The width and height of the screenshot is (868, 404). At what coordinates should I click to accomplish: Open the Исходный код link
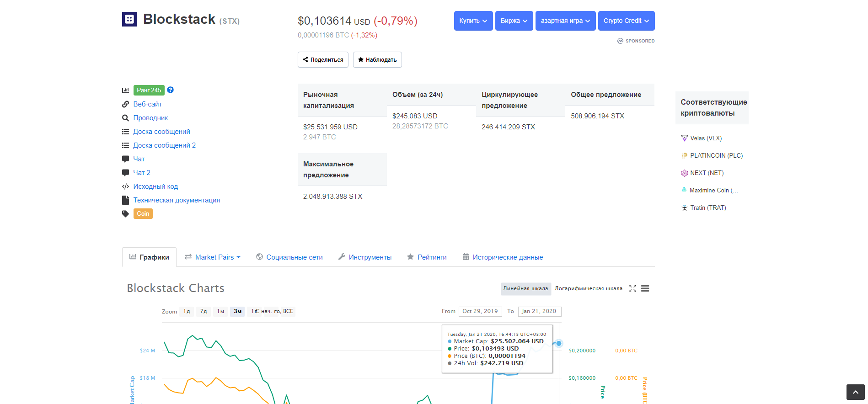click(x=155, y=186)
